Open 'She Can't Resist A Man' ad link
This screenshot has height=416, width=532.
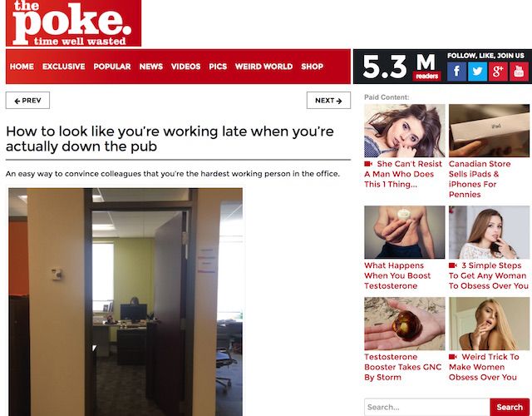(403, 174)
